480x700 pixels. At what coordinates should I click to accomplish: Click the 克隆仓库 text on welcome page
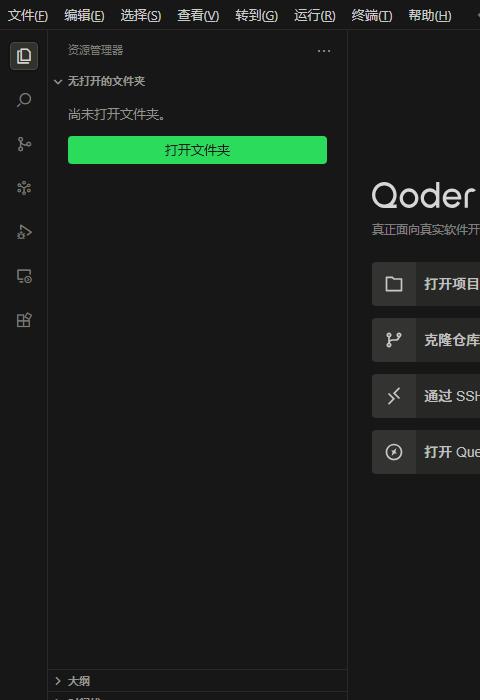[451, 340]
